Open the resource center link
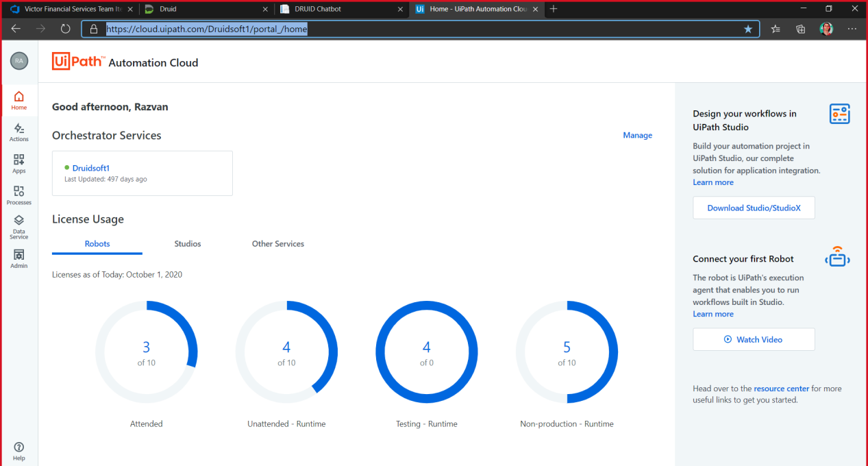The height and width of the screenshot is (466, 868). pyautogui.click(x=781, y=389)
